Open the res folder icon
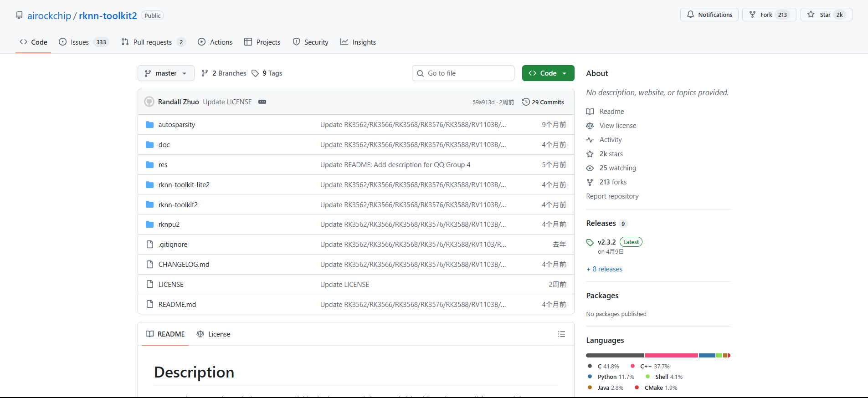868x398 pixels. [149, 164]
